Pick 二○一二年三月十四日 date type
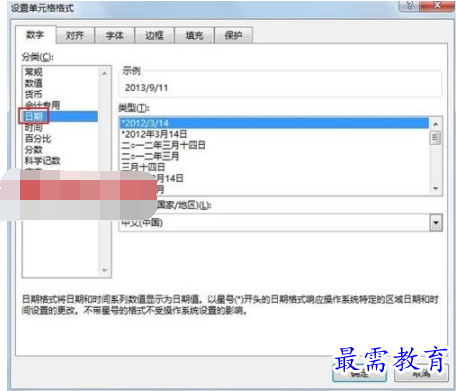The height and width of the screenshot is (391, 456). [x=274, y=145]
